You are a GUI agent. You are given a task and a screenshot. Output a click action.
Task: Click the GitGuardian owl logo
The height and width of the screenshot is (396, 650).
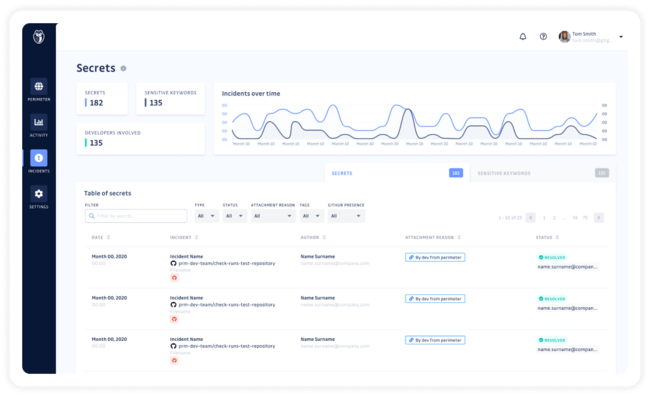pyautogui.click(x=39, y=36)
